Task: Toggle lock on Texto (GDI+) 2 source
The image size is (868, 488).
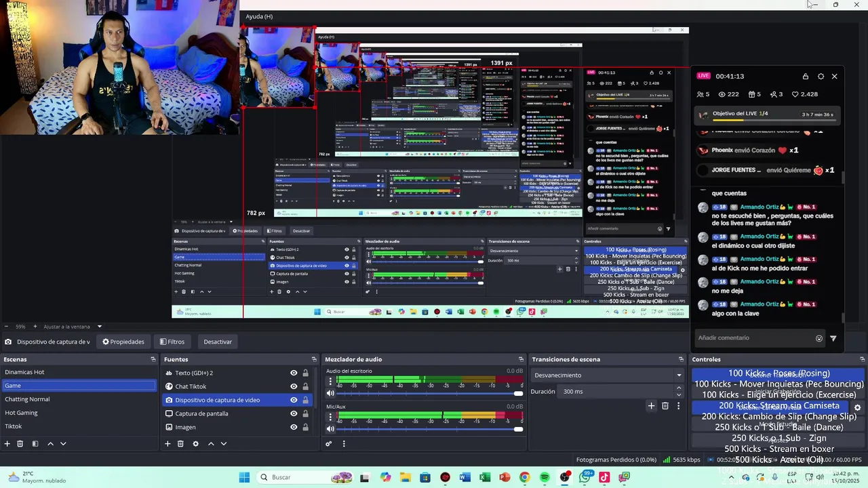Action: (305, 373)
